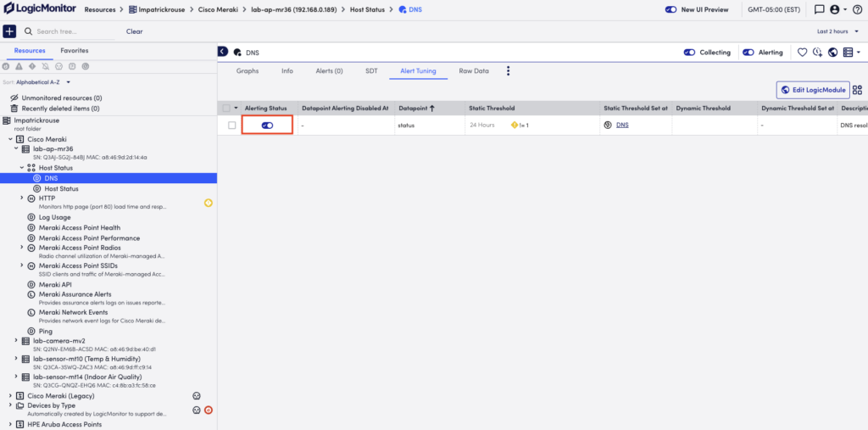Open the Last 2 hours time range dropdown
The width and height of the screenshot is (868, 430).
[838, 31]
